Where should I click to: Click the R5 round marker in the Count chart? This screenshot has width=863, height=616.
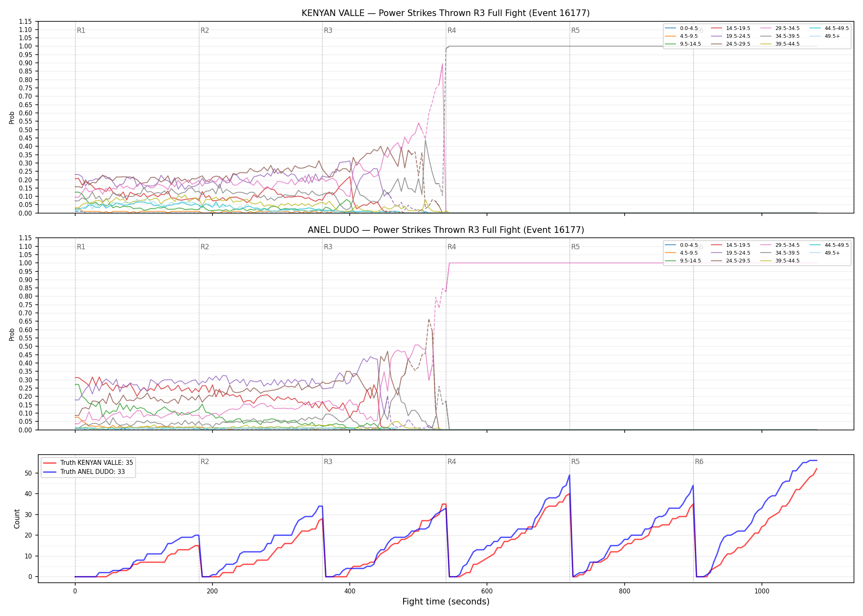click(575, 462)
